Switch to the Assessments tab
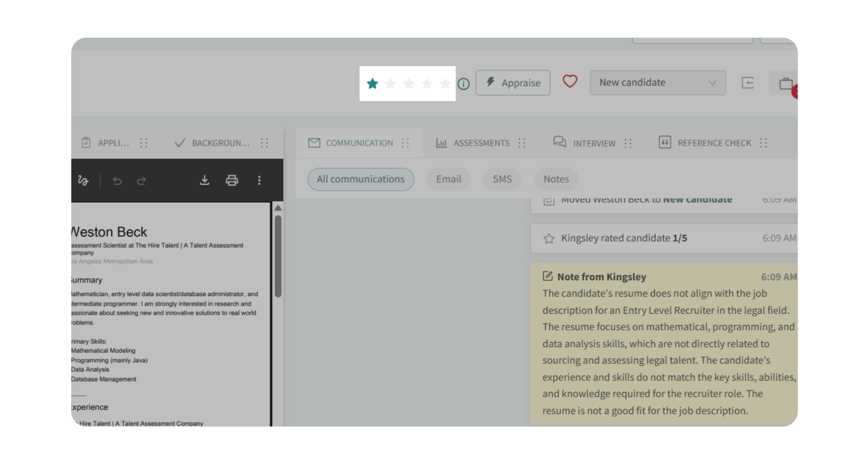Viewport: 868px width, 466px height. coord(481,143)
